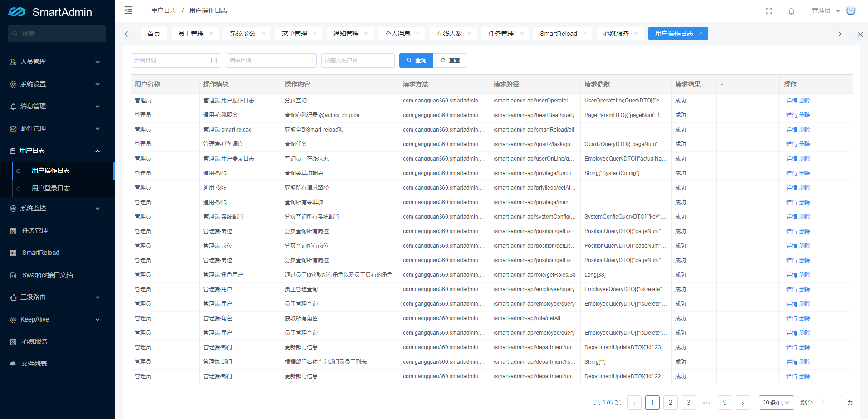868x419 pixels.
Task: Click the SmartReload sidebar icon
Action: (x=13, y=253)
